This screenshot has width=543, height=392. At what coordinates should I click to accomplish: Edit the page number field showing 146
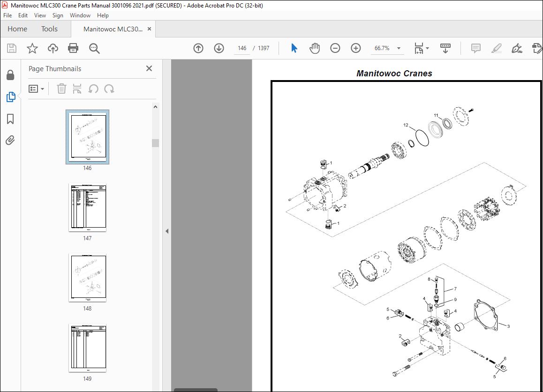pos(242,48)
